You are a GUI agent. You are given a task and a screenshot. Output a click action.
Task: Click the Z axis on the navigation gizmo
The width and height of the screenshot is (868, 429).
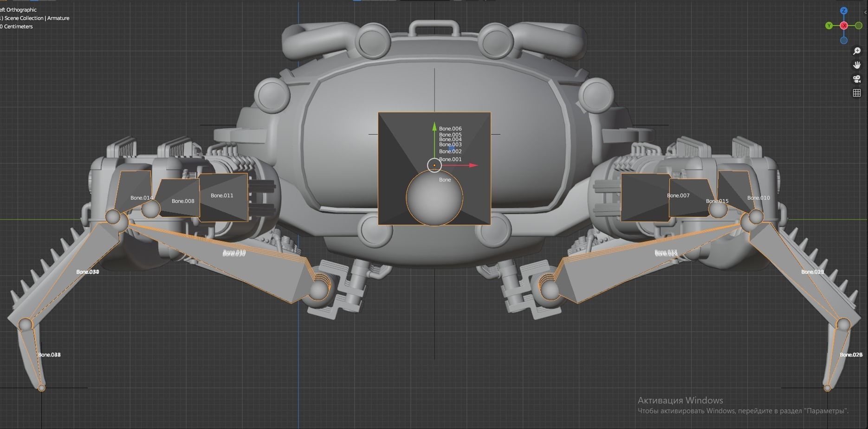844,10
